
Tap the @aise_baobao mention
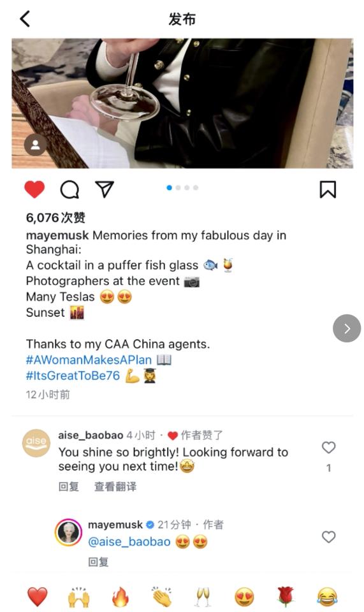coord(129,542)
